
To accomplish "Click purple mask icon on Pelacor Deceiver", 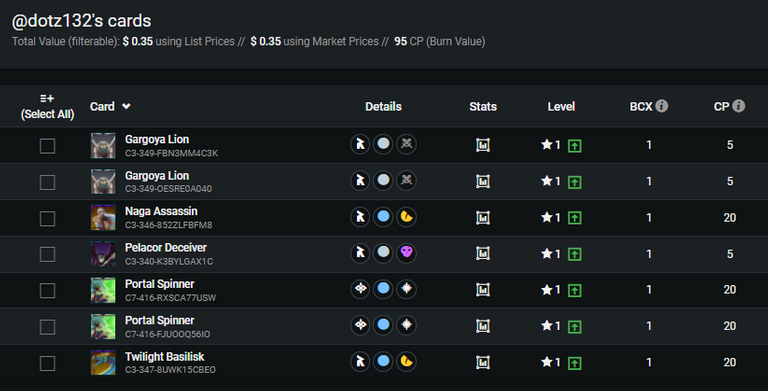I will [x=407, y=253].
